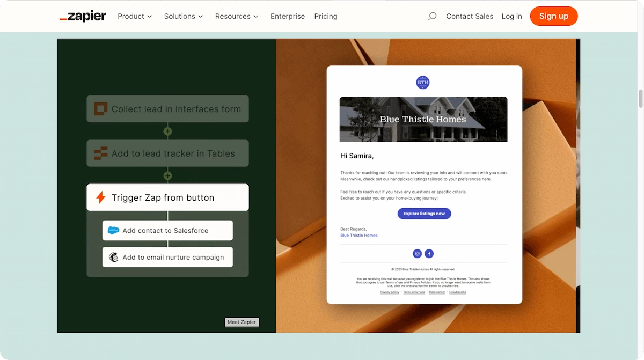Click the Blue Thistle Homes signature link
This screenshot has width=644, height=360.
[x=359, y=236]
